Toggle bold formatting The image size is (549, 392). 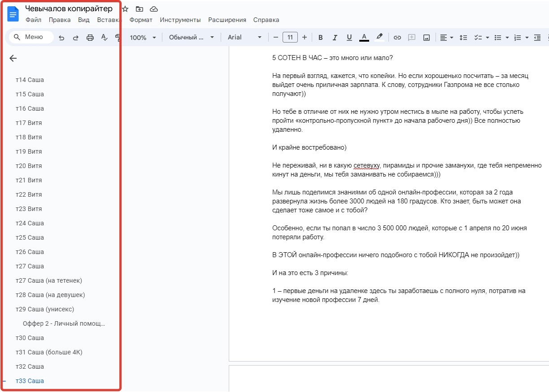[x=320, y=38]
